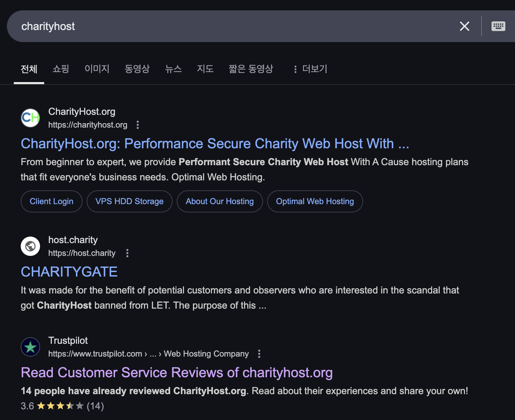Open the 짧은 동영상 tab
The width and height of the screenshot is (515, 420).
[x=251, y=69]
